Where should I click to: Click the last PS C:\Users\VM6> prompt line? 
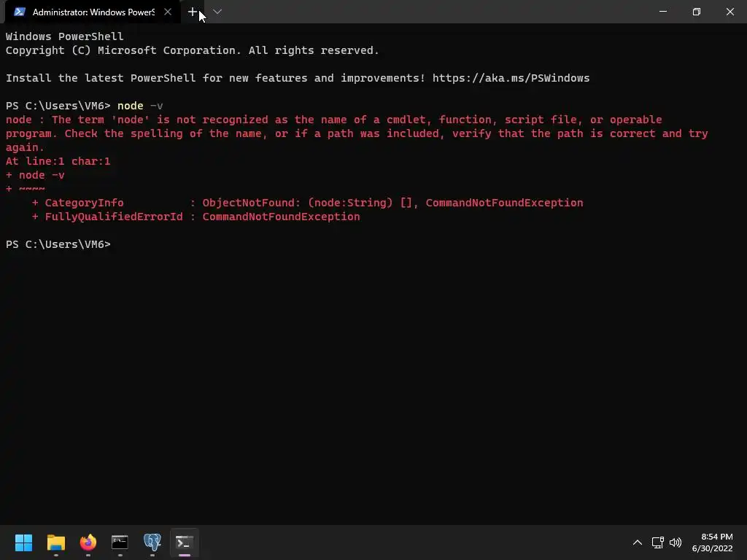(58, 244)
